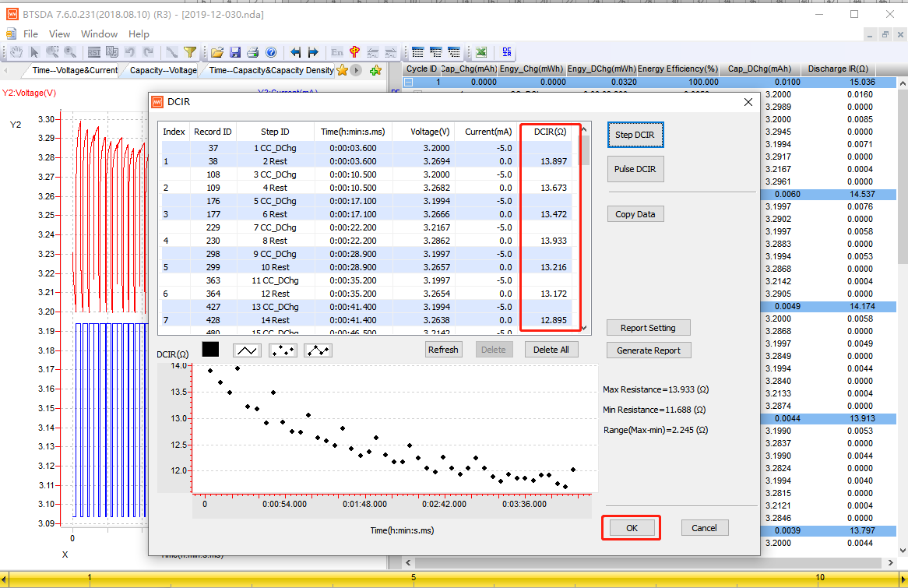Select the scatter points chart style button
This screenshot has height=588, width=908.
tap(283, 350)
